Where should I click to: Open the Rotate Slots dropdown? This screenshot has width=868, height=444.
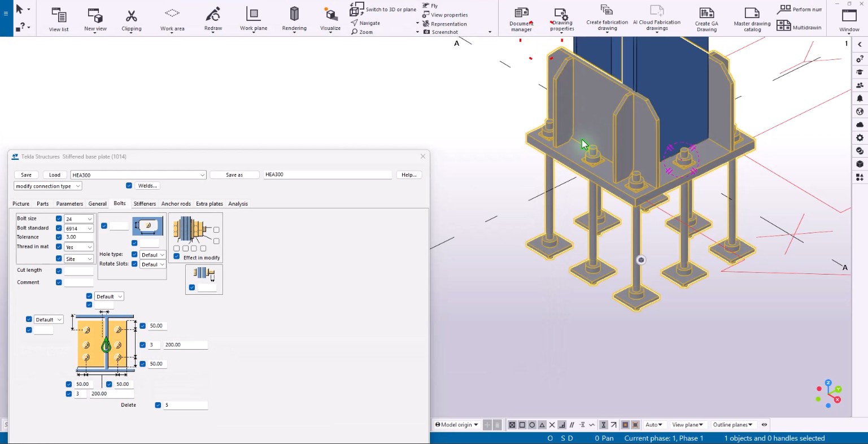click(152, 264)
